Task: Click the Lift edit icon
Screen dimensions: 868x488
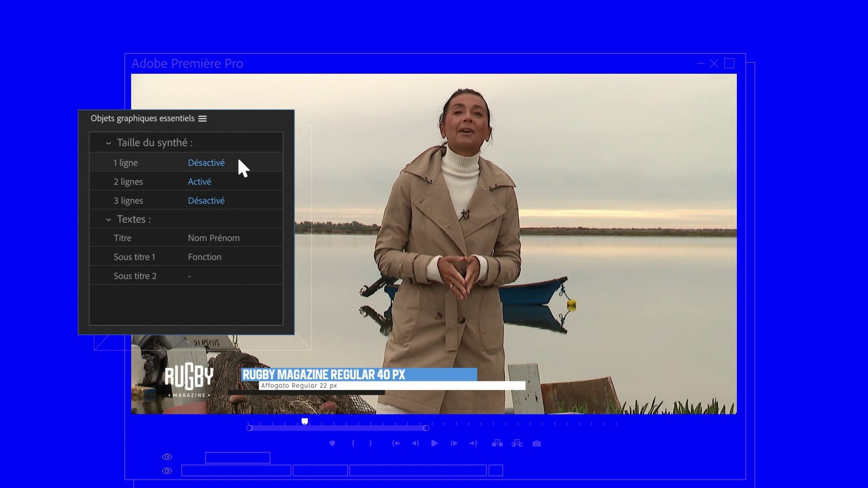Action: 497,443
